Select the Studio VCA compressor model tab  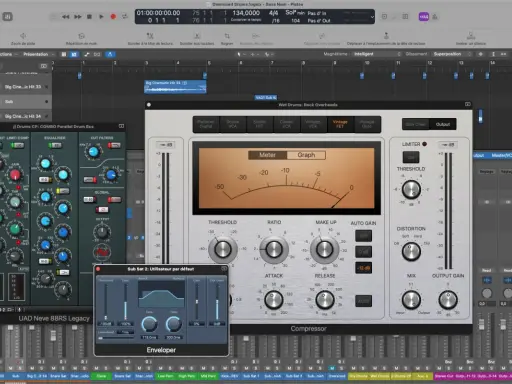click(x=233, y=124)
